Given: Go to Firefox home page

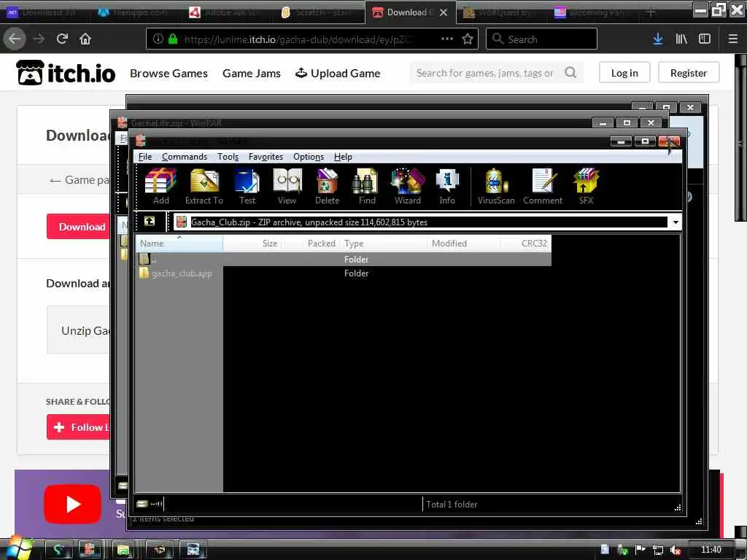Looking at the screenshot, I should click(85, 39).
